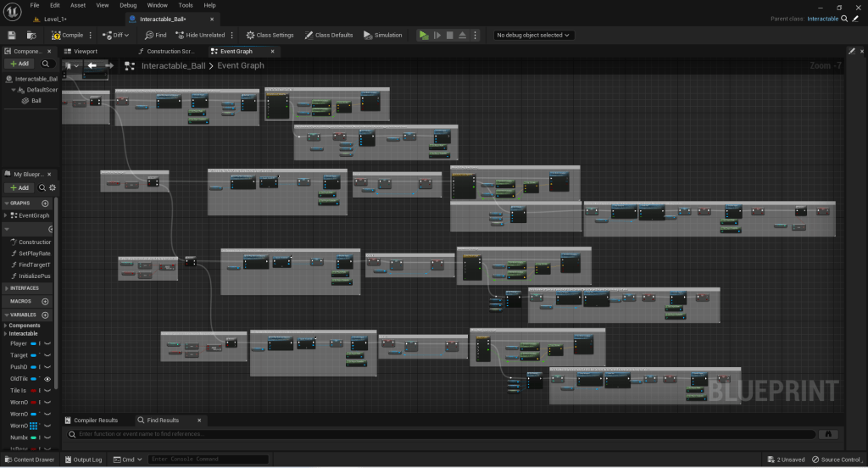The image size is (868, 468).
Task: Open the debug object selection dropdown
Action: point(534,35)
